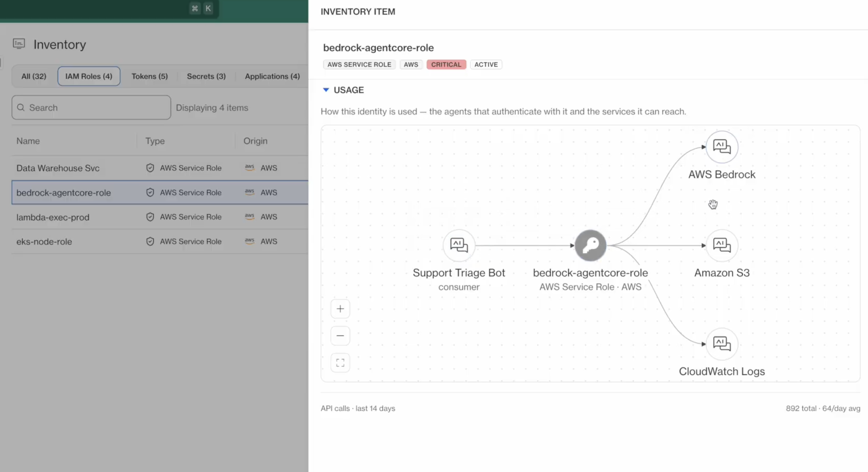
Task: Zoom out on the usage graph
Action: (x=340, y=335)
